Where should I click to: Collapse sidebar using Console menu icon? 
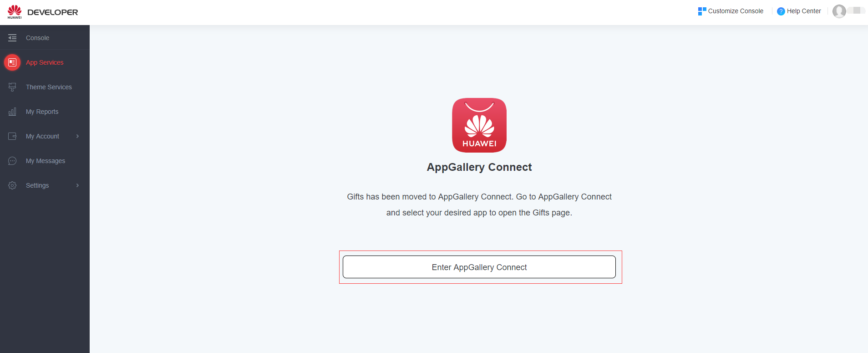tap(12, 38)
